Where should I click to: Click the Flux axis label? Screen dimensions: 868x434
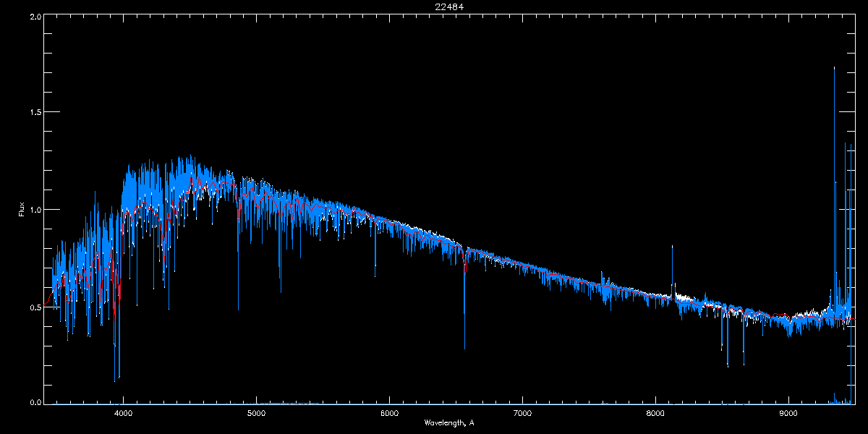click(21, 210)
